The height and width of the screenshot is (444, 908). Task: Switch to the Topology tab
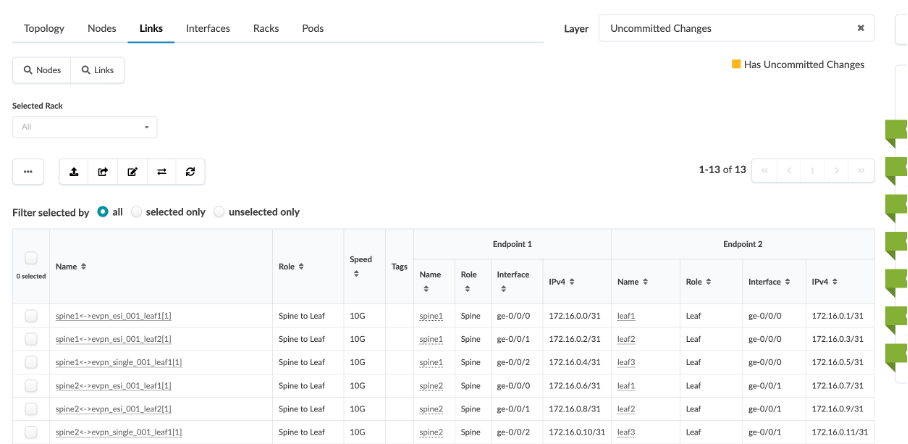point(44,28)
